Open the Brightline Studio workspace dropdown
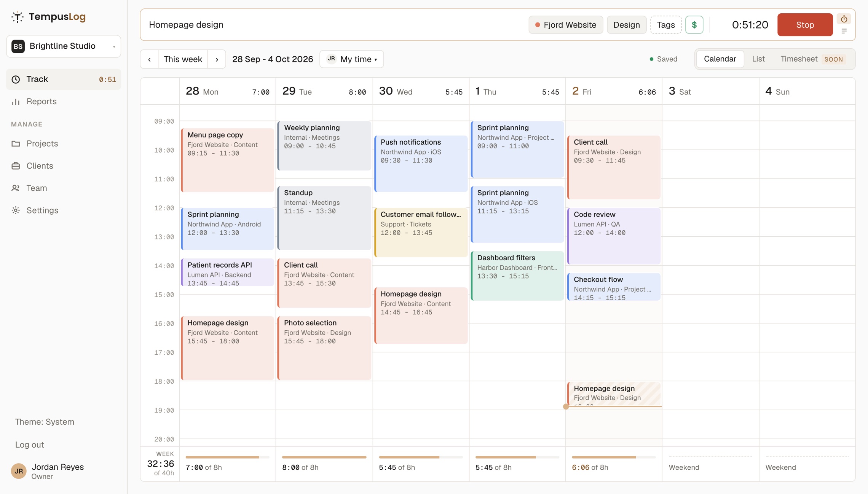The image size is (868, 494). pos(64,46)
